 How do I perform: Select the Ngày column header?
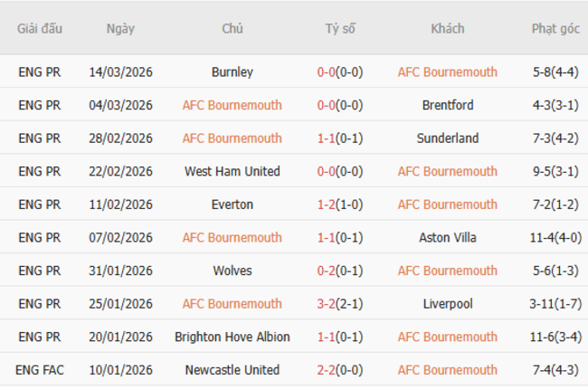click(120, 29)
